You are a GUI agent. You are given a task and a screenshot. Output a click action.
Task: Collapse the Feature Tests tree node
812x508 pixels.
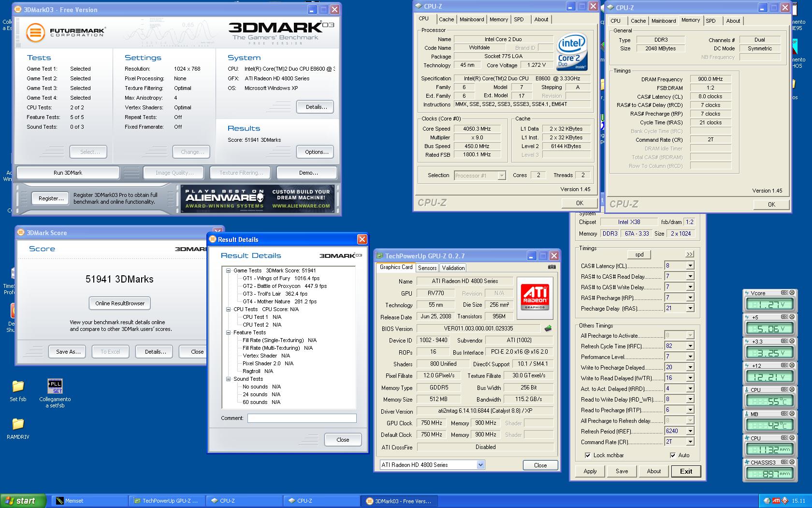click(228, 332)
